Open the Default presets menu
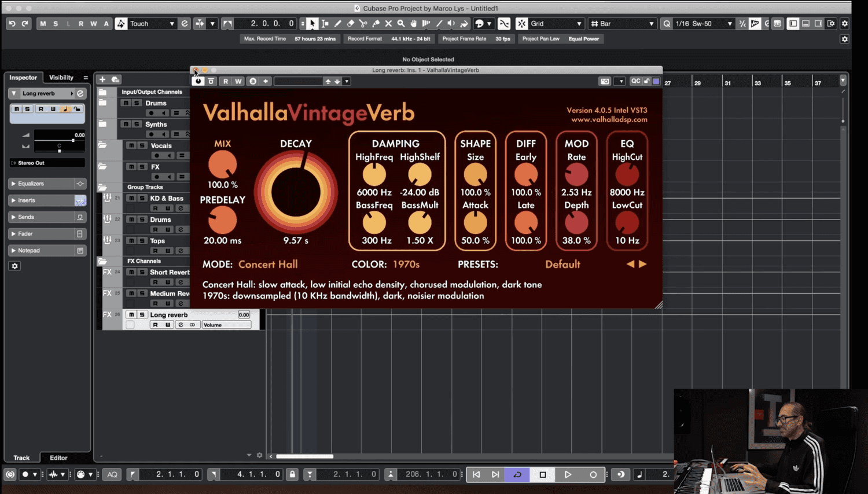Viewport: 868px width, 494px height. point(562,264)
